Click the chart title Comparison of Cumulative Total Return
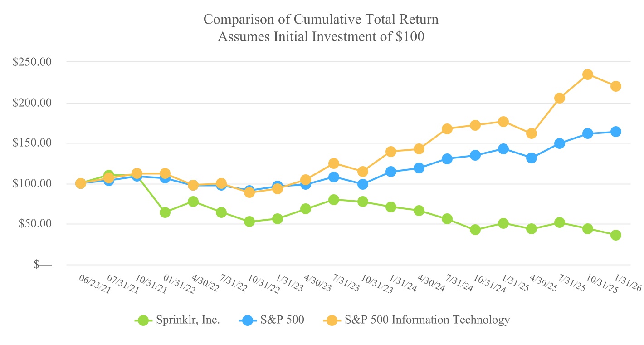 321,20
